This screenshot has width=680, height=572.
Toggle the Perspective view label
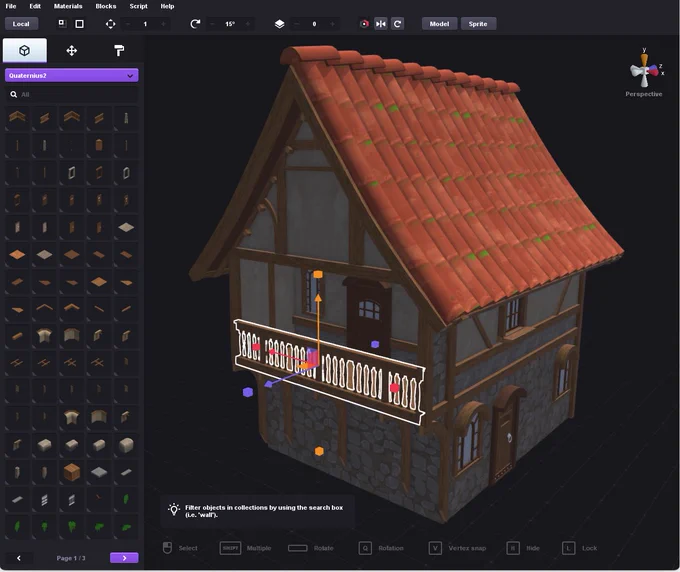pos(644,94)
